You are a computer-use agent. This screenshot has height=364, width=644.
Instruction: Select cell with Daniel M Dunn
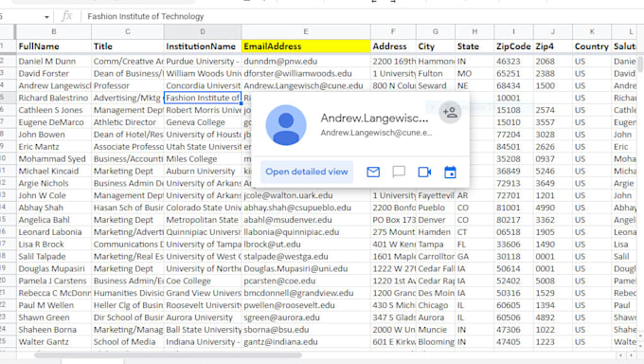click(54, 62)
